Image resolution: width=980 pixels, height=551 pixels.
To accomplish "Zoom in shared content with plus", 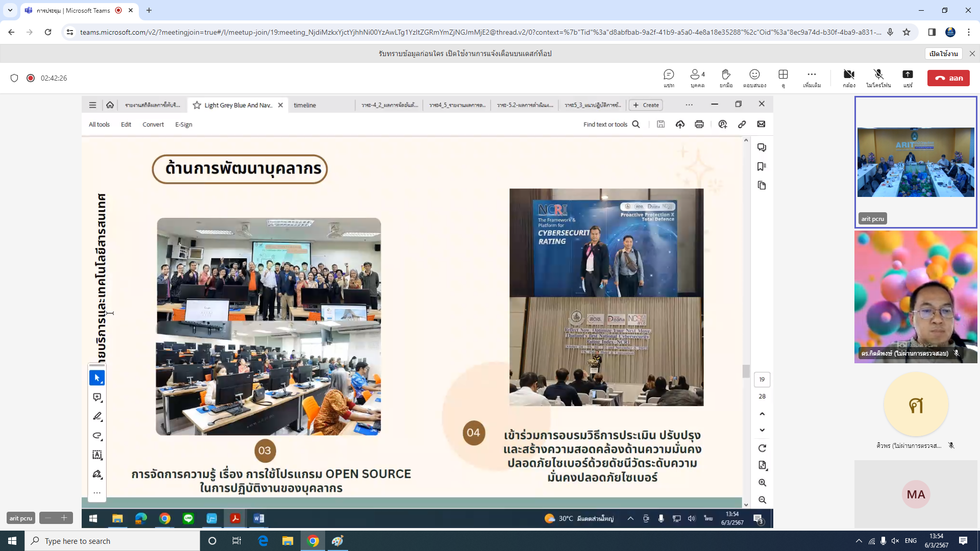I will [x=64, y=518].
